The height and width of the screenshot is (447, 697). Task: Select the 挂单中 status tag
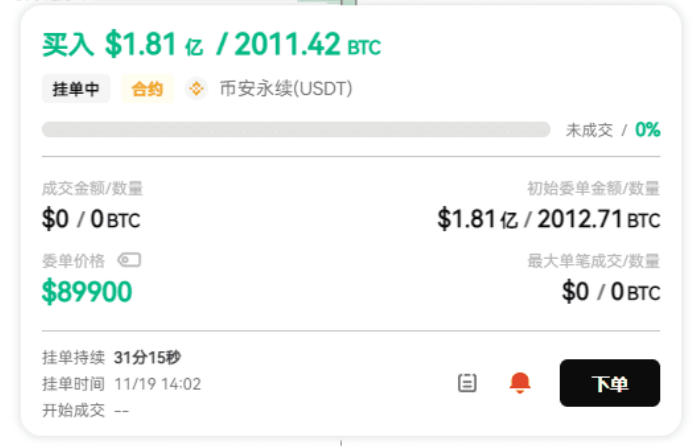pos(76,89)
